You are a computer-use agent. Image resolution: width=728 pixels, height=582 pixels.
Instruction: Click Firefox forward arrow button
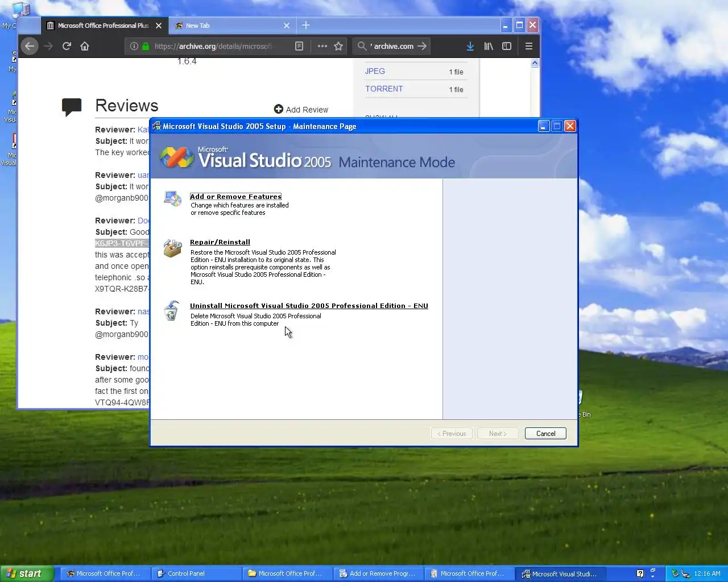pyautogui.click(x=48, y=46)
